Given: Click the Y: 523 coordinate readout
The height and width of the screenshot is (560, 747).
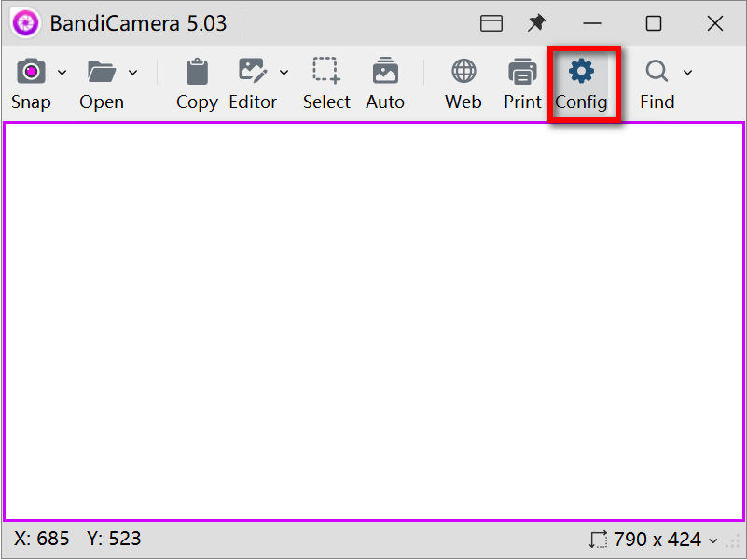Looking at the screenshot, I should coord(114,539).
